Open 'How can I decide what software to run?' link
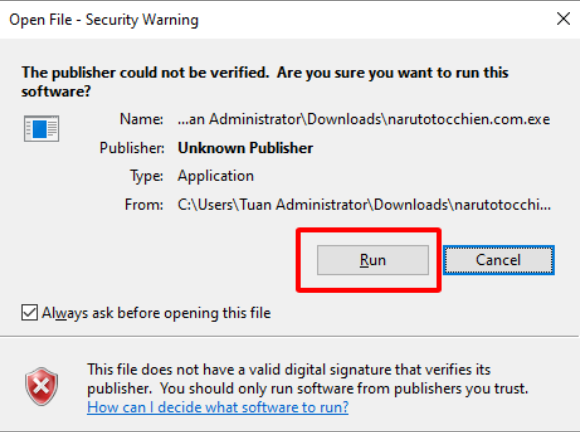This screenshot has height=432, width=580. point(218,407)
